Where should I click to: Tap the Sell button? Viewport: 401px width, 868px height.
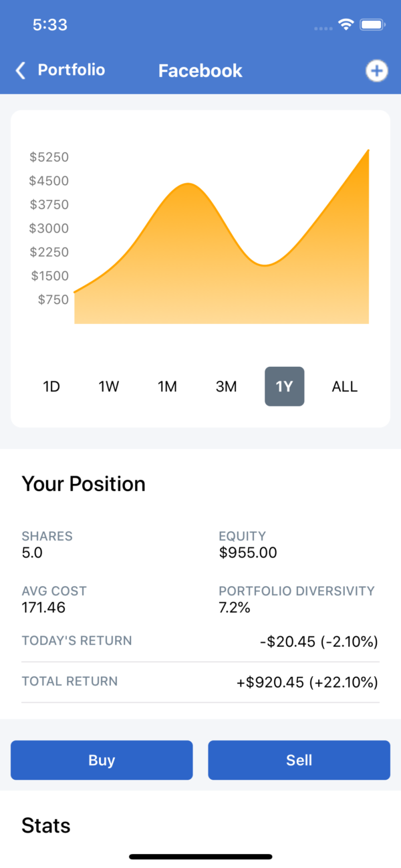[x=299, y=760]
